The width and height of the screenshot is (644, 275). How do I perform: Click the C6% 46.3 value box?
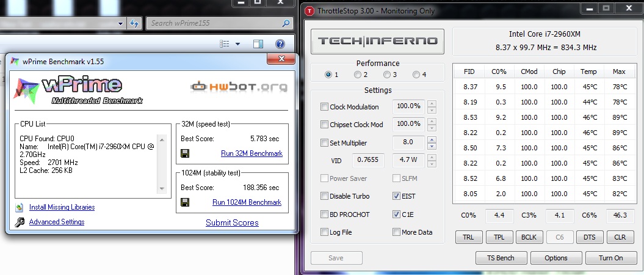pos(620,215)
